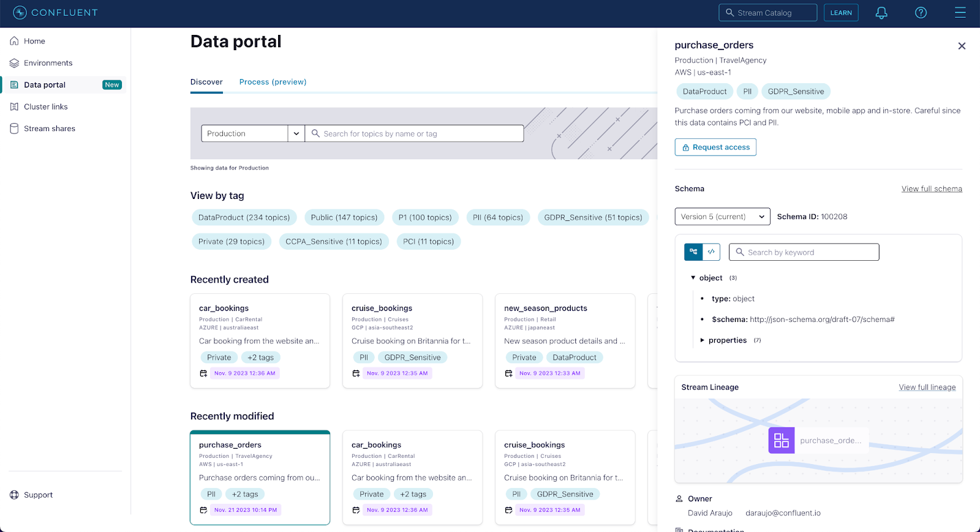The width and height of the screenshot is (980, 532).
Task: Click the owner email daraujo@confluent.io
Action: [783, 513]
